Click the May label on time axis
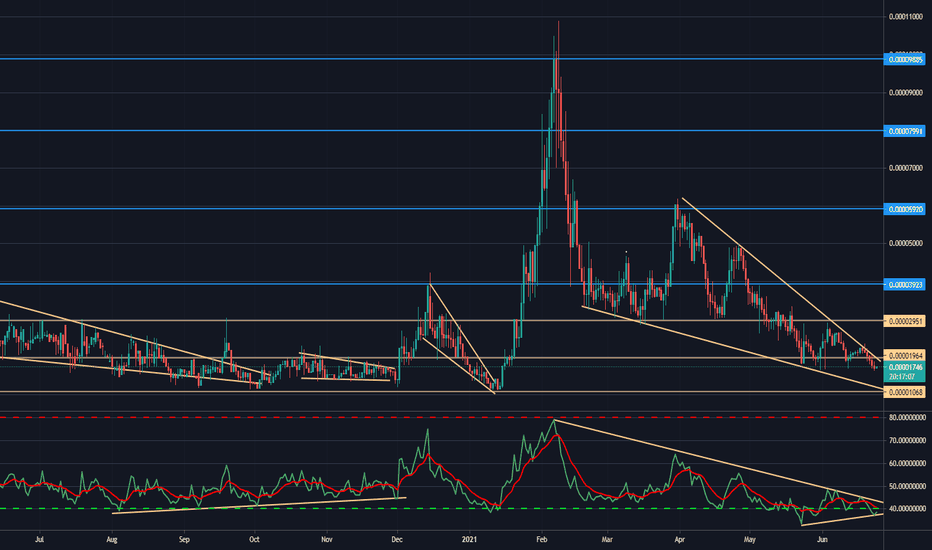Viewport: 932px width, 550px height. point(750,540)
